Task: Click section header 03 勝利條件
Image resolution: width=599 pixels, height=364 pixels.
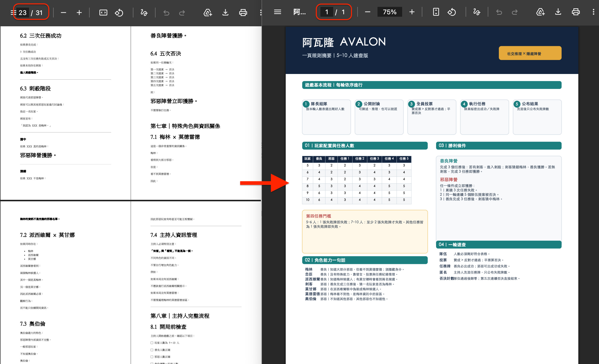Action: pyautogui.click(x=499, y=146)
